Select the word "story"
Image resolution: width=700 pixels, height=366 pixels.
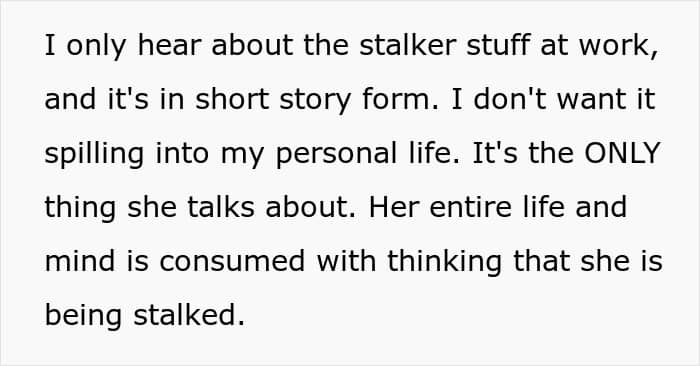(315, 101)
